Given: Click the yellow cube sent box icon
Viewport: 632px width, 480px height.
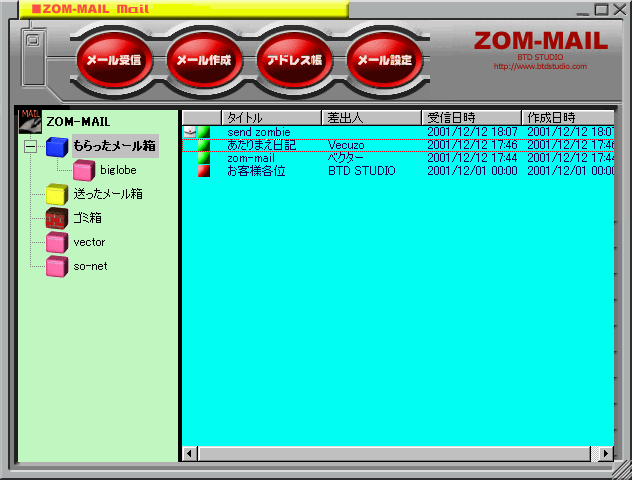Looking at the screenshot, I should tap(56, 194).
